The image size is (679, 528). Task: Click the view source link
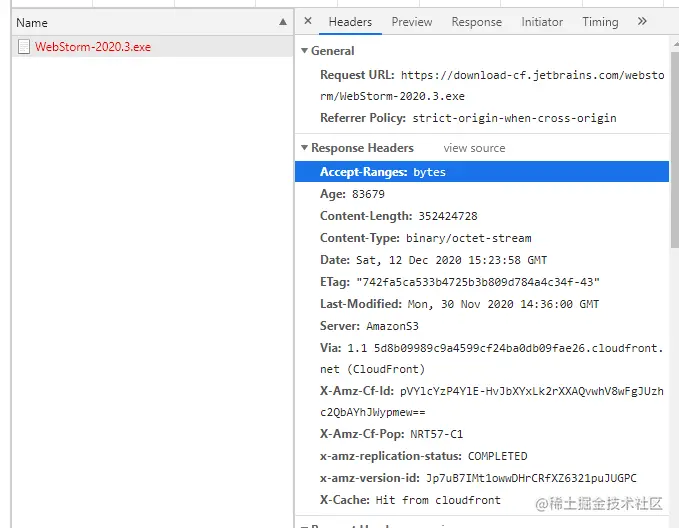pos(474,148)
